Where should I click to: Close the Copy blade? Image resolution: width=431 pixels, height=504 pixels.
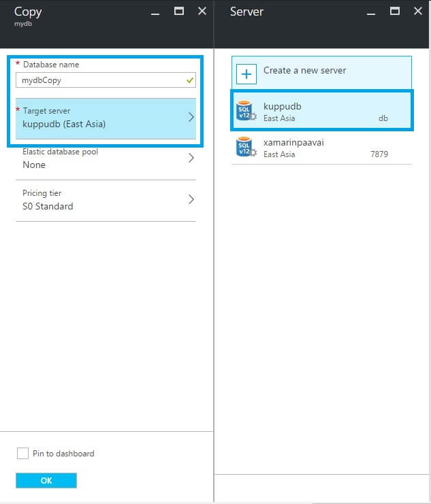pos(202,11)
